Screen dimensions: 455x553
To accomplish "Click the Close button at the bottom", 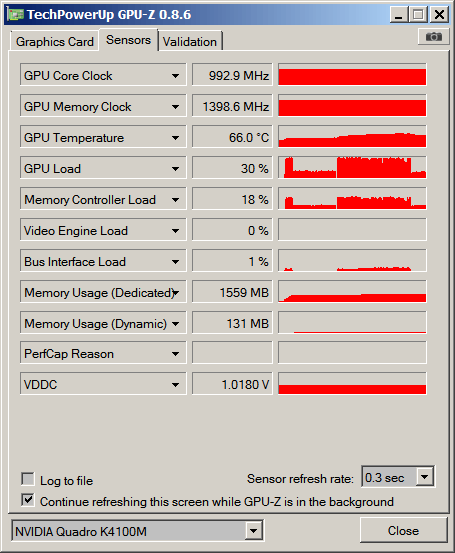I will tap(404, 530).
